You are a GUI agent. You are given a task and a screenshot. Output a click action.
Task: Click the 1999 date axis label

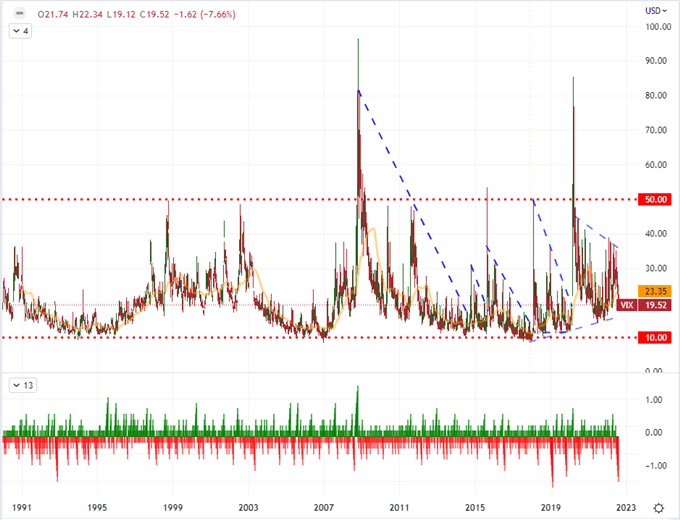[x=173, y=507]
